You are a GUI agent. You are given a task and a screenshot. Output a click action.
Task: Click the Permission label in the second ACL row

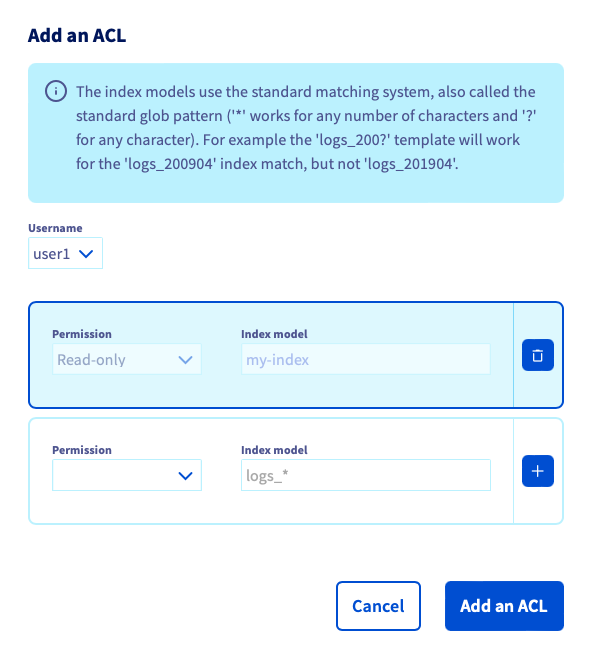pyautogui.click(x=82, y=450)
